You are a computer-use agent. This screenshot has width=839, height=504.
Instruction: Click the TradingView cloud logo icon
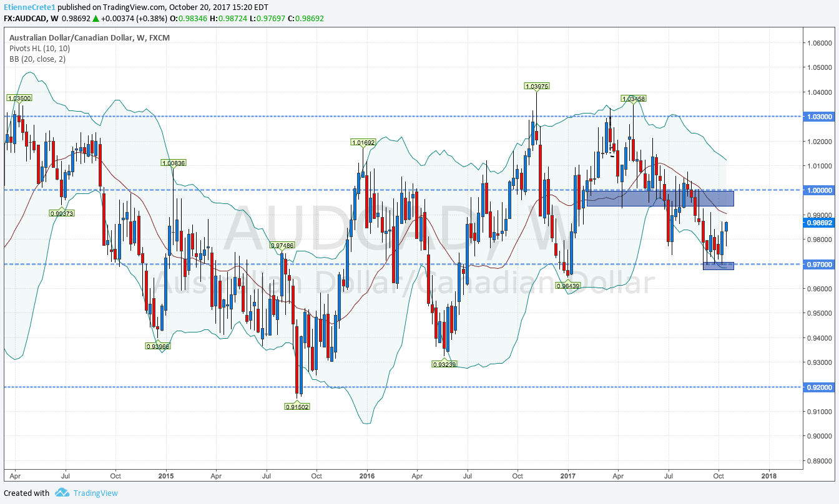click(61, 493)
